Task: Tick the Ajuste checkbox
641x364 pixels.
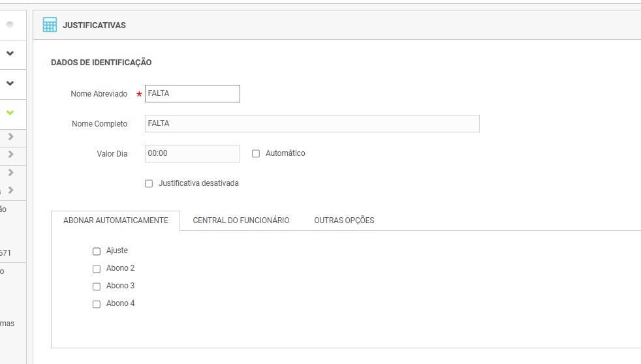Action: pos(97,251)
